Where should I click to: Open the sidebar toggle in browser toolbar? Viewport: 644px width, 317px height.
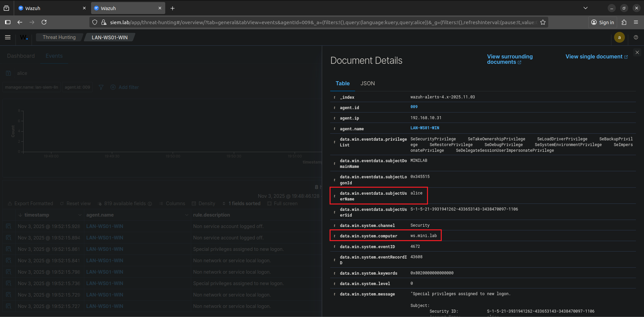click(8, 22)
